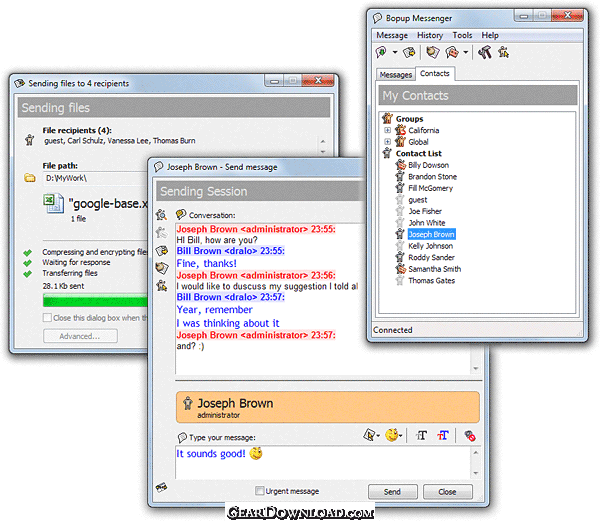Screen dimensions: 600x521
Task: Select John White in contact list
Action: [427, 223]
